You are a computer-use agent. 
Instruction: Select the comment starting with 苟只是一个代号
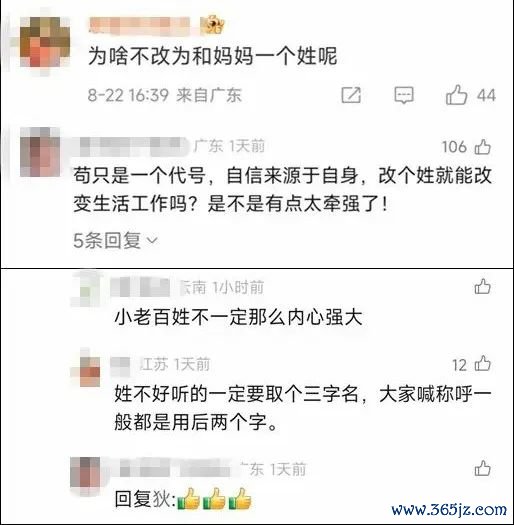click(282, 189)
